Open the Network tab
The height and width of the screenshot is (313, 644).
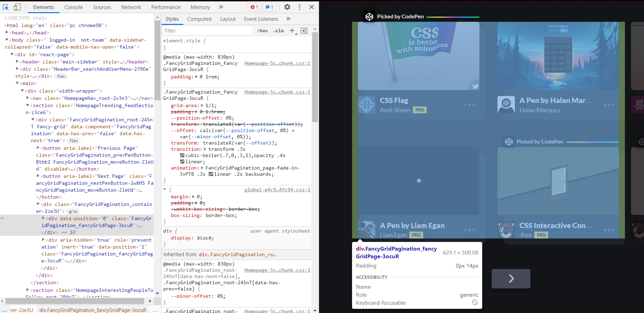point(131,7)
